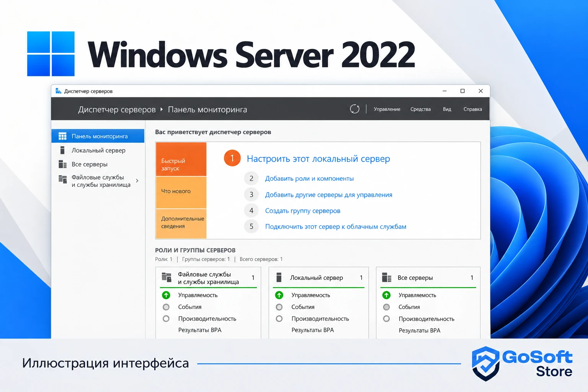Image resolution: width=588 pixels, height=392 pixels.
Task: Click the Панель мониторинга dashboard grid icon
Action: (62, 136)
